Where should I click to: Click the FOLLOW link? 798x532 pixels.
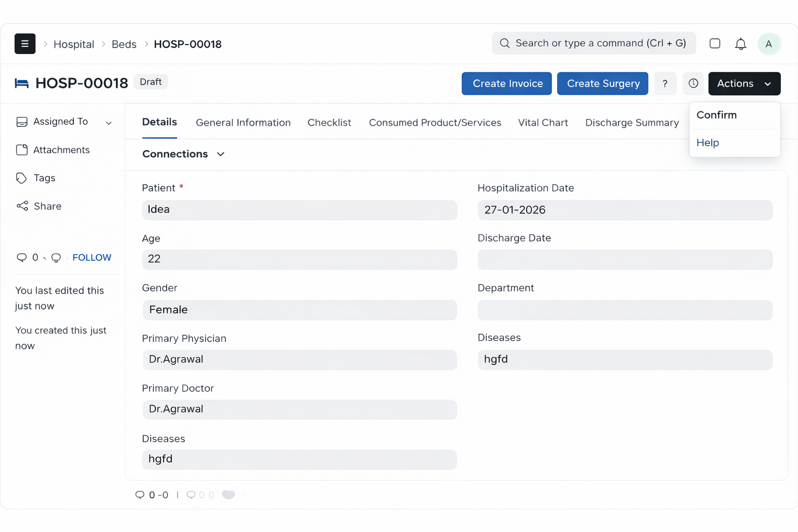coord(92,258)
